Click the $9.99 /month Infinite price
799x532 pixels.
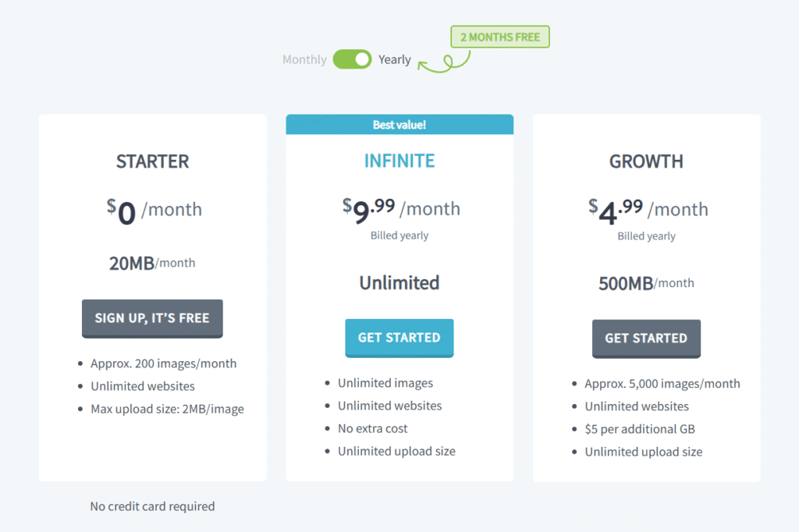(400, 208)
